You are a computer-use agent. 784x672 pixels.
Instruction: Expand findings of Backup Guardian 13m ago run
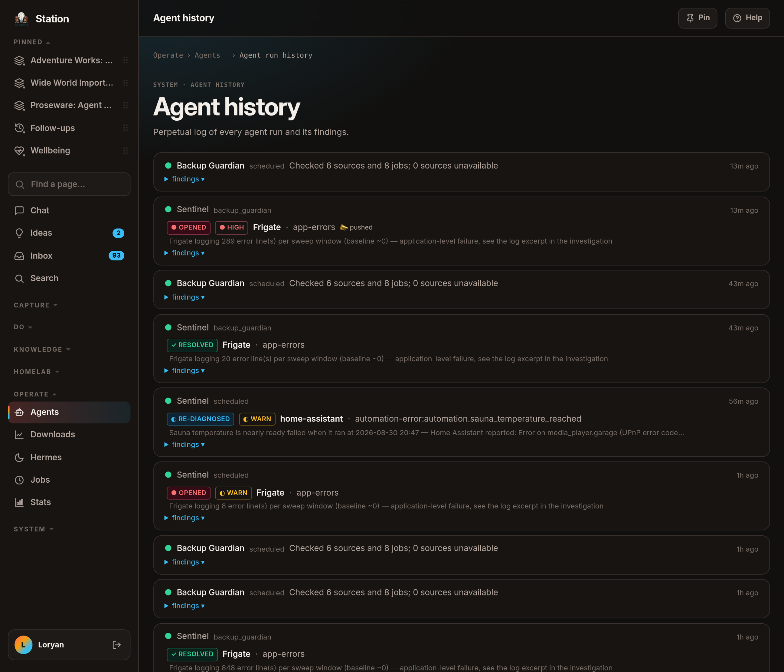click(185, 179)
